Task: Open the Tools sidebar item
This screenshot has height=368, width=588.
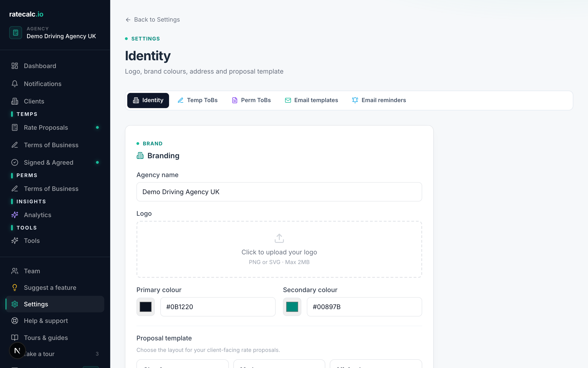Action: click(55, 241)
